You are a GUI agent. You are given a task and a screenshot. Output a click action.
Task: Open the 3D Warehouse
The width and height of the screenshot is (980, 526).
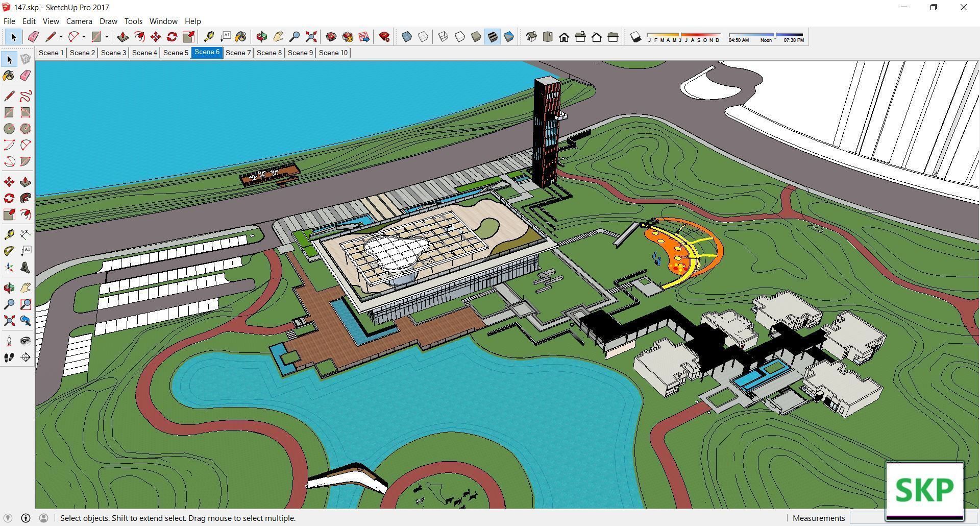[x=331, y=37]
